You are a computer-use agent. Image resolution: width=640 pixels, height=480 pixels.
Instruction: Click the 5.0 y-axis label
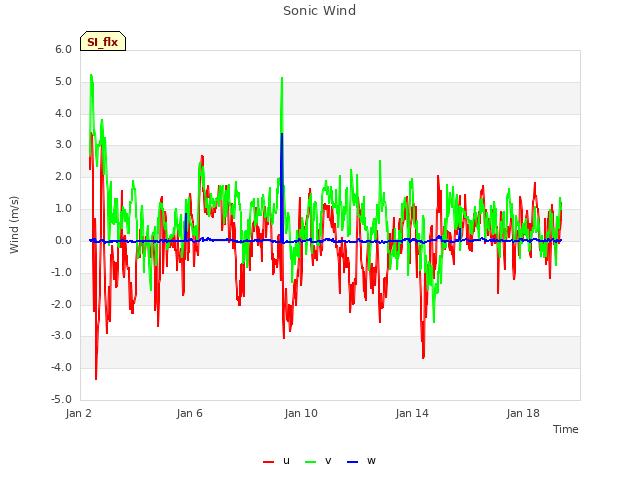(x=64, y=82)
